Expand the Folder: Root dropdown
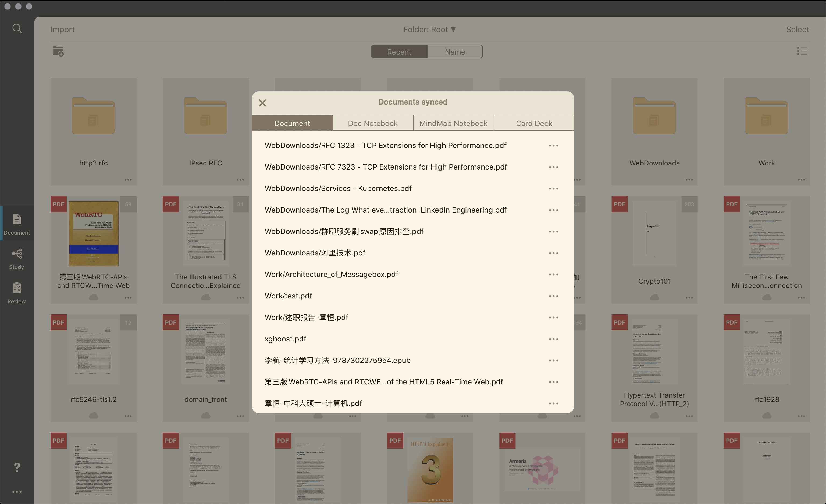 (429, 30)
